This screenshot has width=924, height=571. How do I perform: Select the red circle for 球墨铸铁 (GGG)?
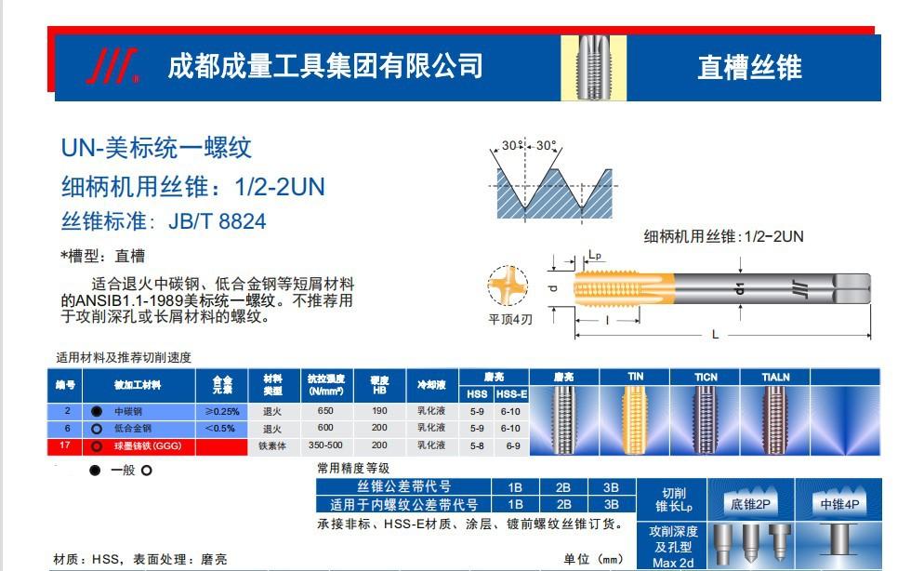point(96,446)
